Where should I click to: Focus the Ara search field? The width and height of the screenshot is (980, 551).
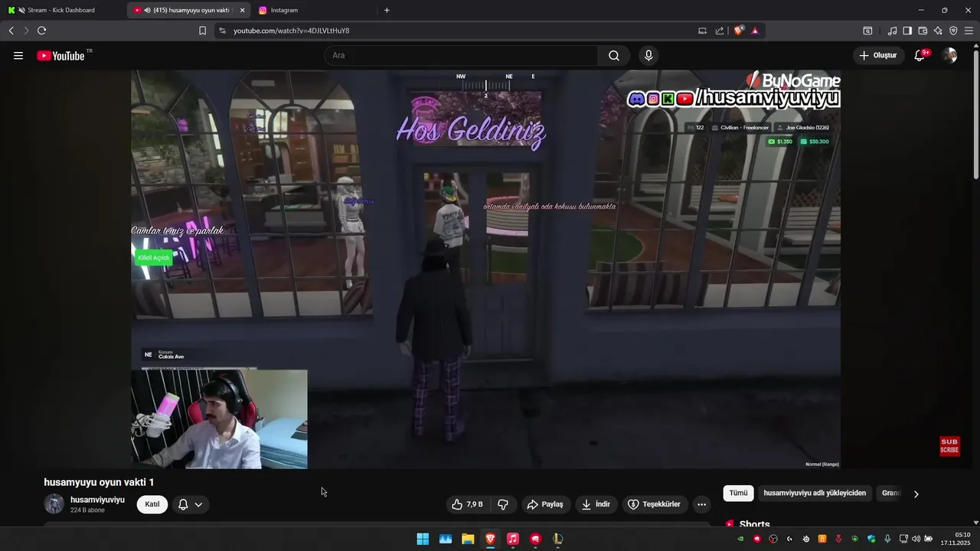(x=462, y=56)
